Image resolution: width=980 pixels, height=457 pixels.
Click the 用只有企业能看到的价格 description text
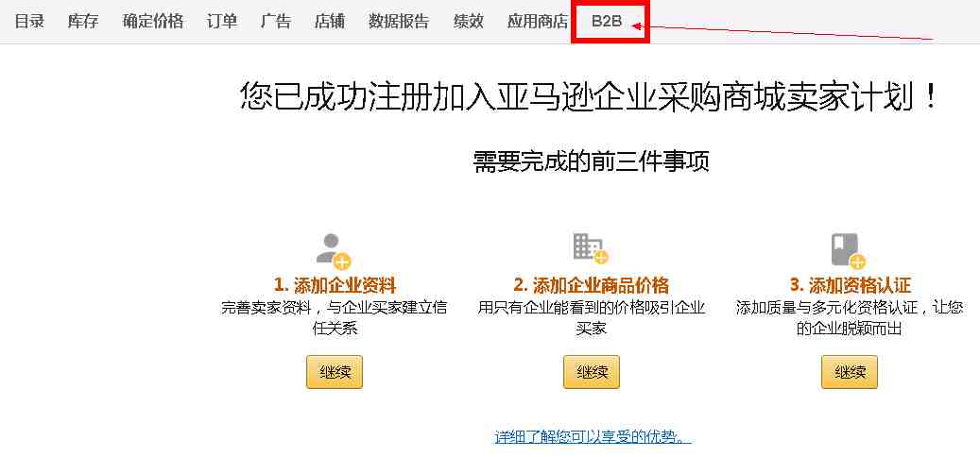(x=592, y=317)
